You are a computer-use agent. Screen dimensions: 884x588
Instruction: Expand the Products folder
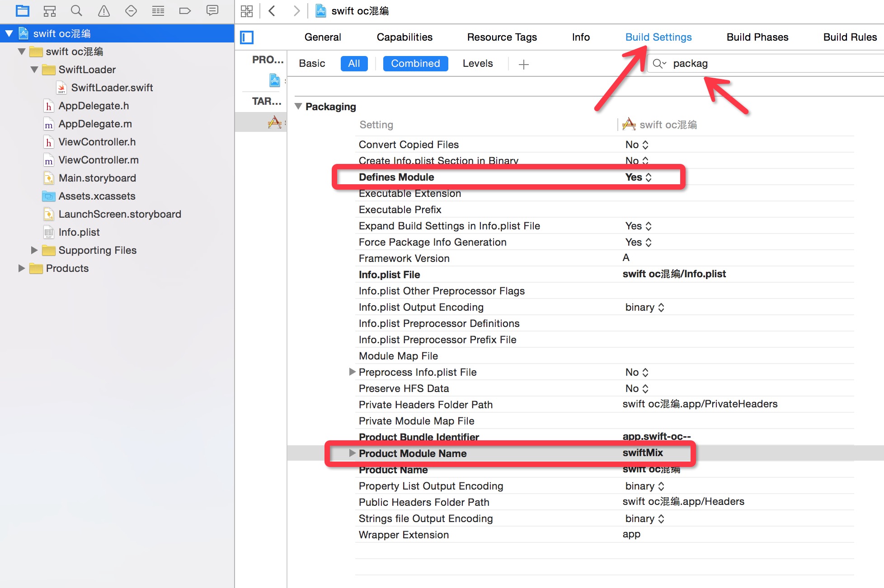tap(21, 268)
